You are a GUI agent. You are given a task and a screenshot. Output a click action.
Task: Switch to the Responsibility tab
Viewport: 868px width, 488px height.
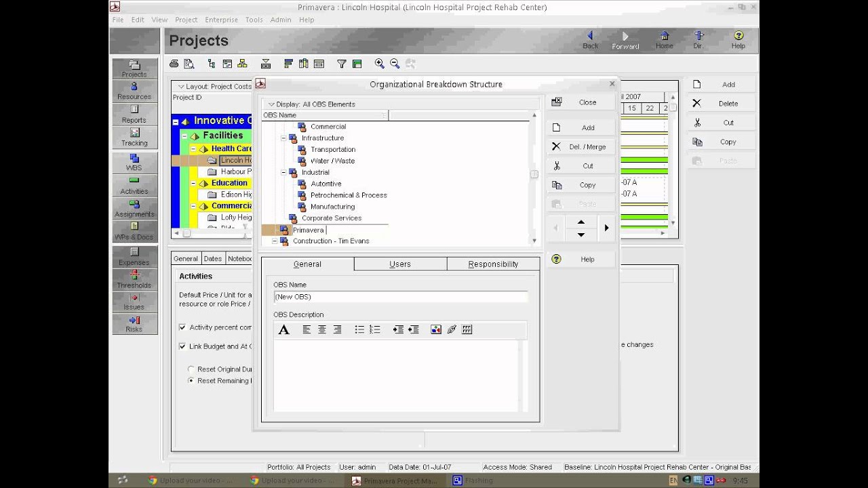493,264
